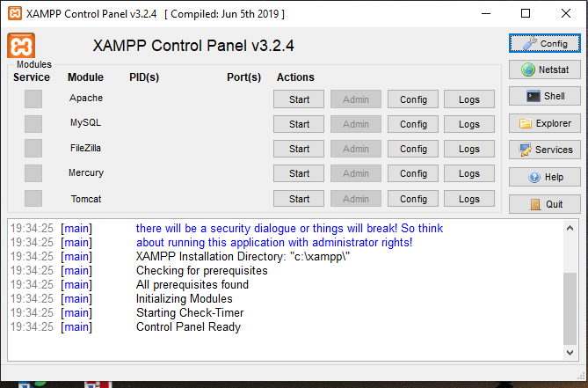
Task: Open the FileZilla Logs menu
Action: point(469,149)
